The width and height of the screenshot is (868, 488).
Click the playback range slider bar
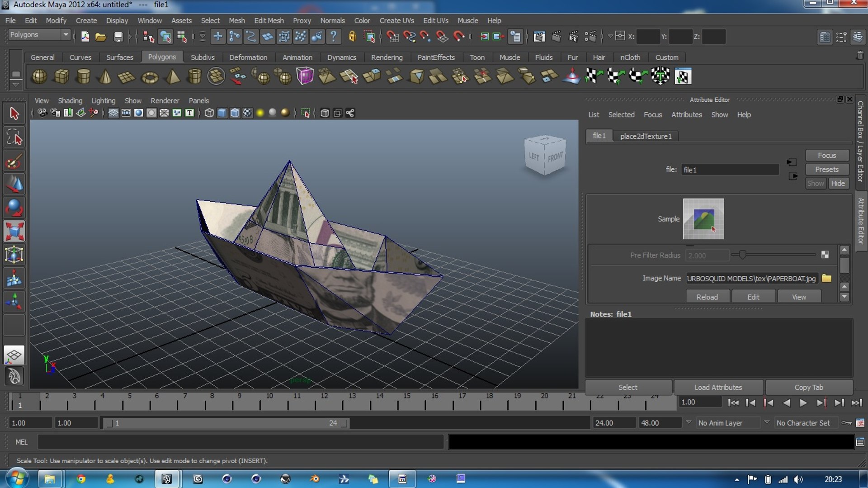[x=226, y=423]
